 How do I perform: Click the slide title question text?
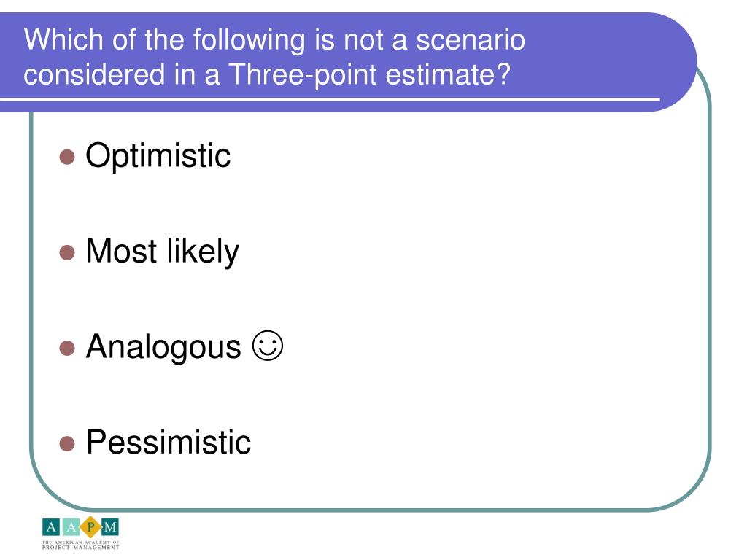[x=274, y=57]
